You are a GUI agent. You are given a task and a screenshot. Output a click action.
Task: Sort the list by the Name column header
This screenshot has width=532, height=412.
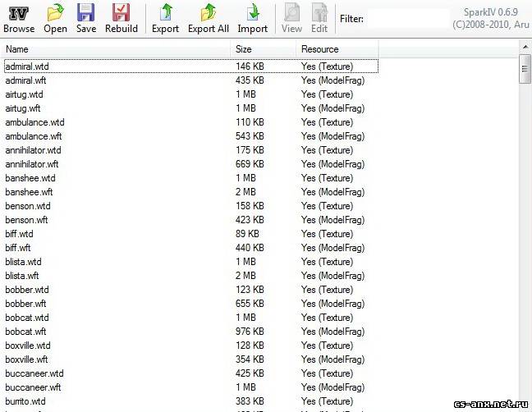click(x=117, y=49)
